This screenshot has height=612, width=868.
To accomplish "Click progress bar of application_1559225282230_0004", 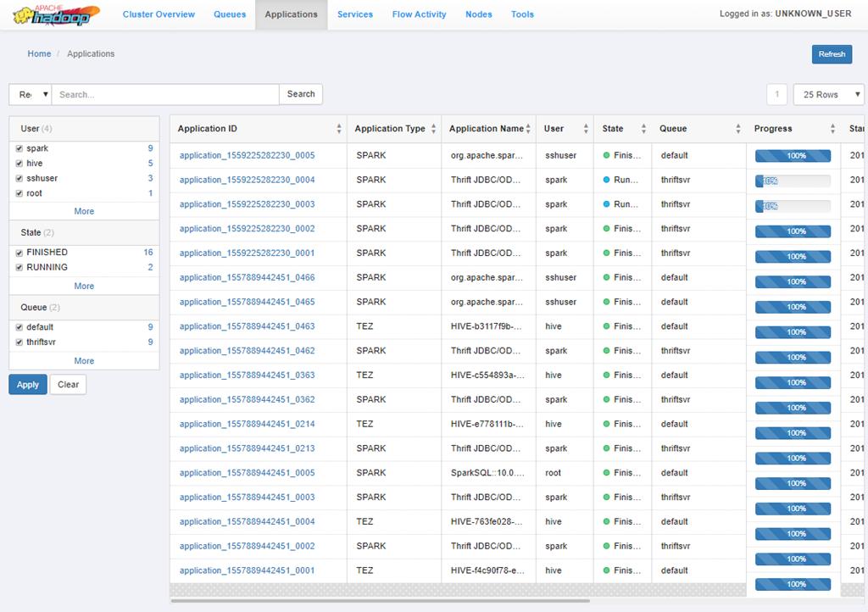I will click(x=793, y=181).
